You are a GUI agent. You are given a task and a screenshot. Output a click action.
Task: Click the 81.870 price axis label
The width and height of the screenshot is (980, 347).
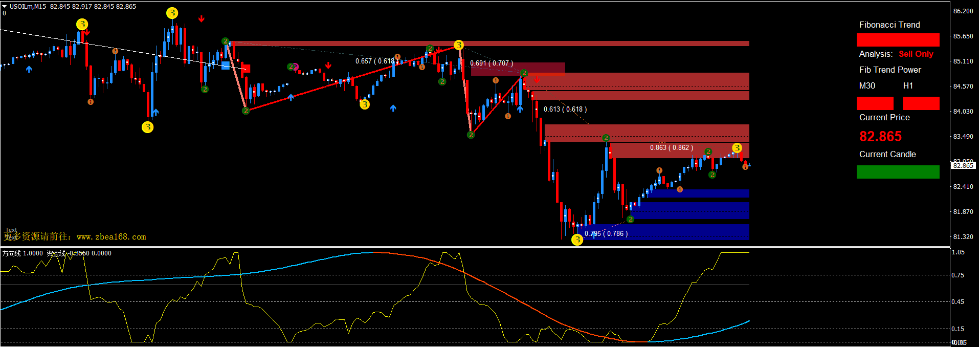click(963, 211)
